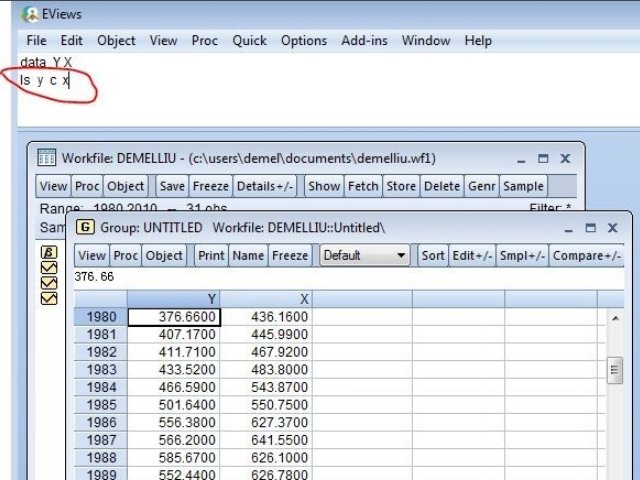Select cell 641.5500 in row 1987

(266, 440)
